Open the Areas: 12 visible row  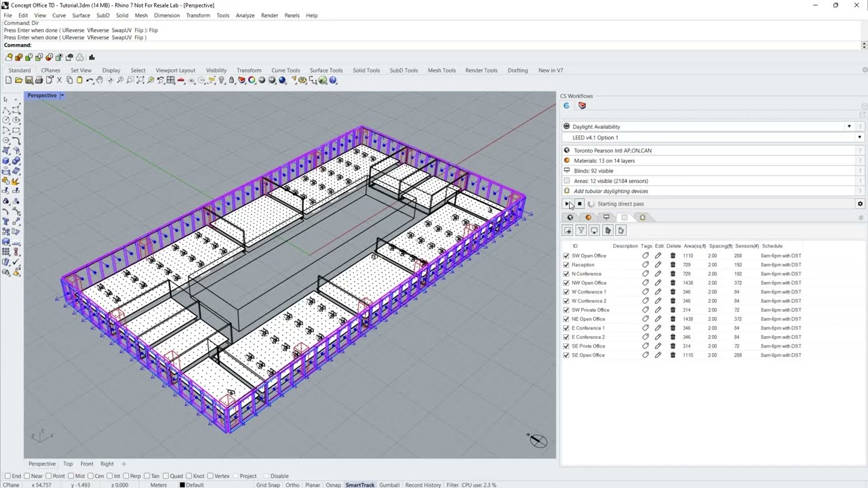click(x=709, y=181)
